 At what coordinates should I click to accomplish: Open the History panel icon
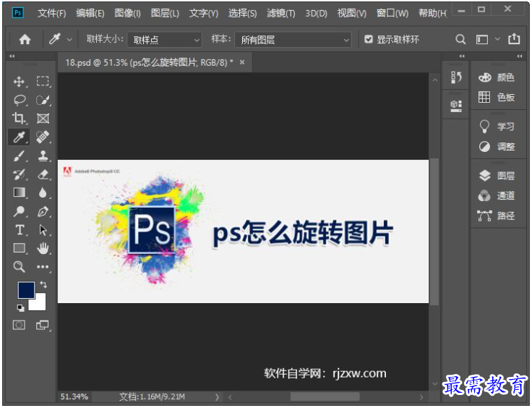(456, 77)
